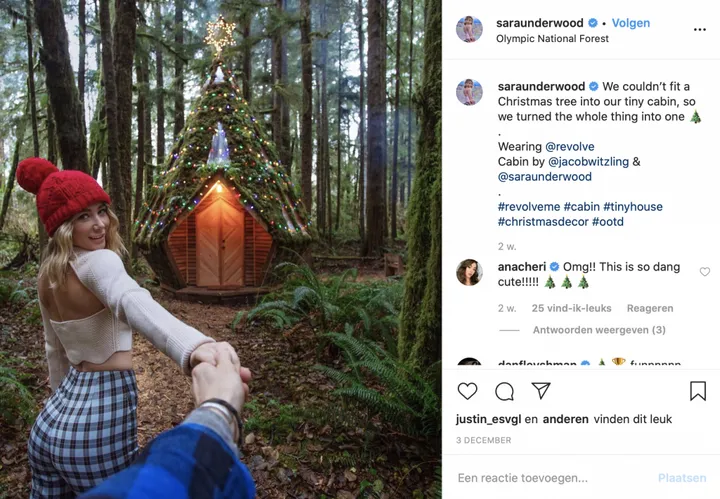Open the comment speech bubble icon
Image resolution: width=720 pixels, height=499 pixels.
click(x=504, y=391)
